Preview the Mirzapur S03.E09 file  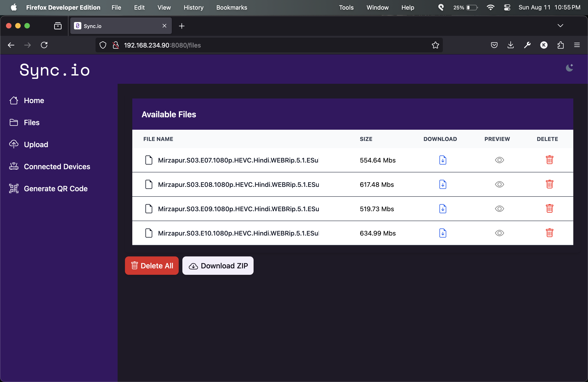(499, 209)
